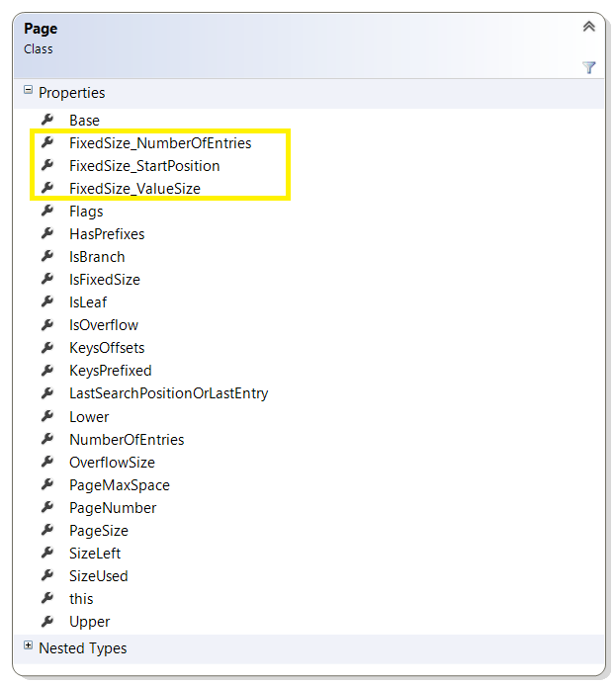
Task: Click the wrench icon beside OverflowSize
Action: click(x=47, y=462)
